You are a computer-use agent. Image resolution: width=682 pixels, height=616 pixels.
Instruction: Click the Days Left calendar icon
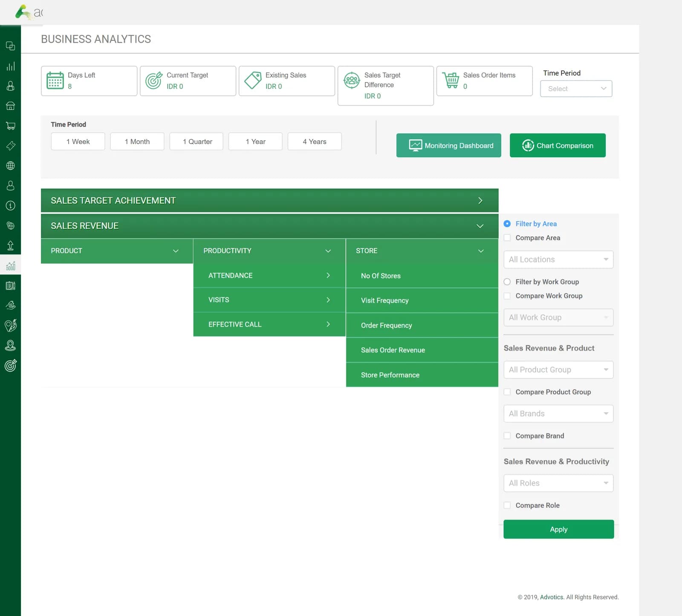point(55,81)
